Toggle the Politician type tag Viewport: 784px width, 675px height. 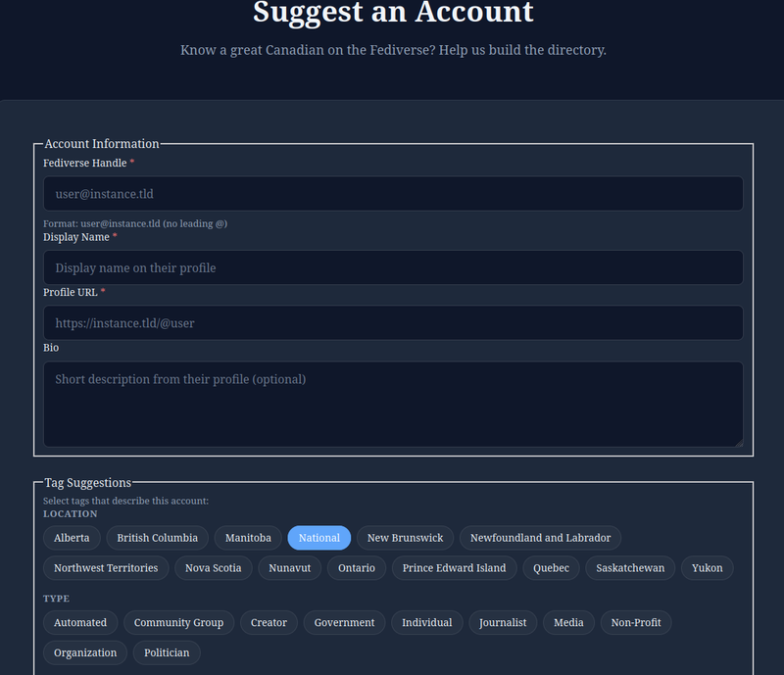tap(167, 652)
